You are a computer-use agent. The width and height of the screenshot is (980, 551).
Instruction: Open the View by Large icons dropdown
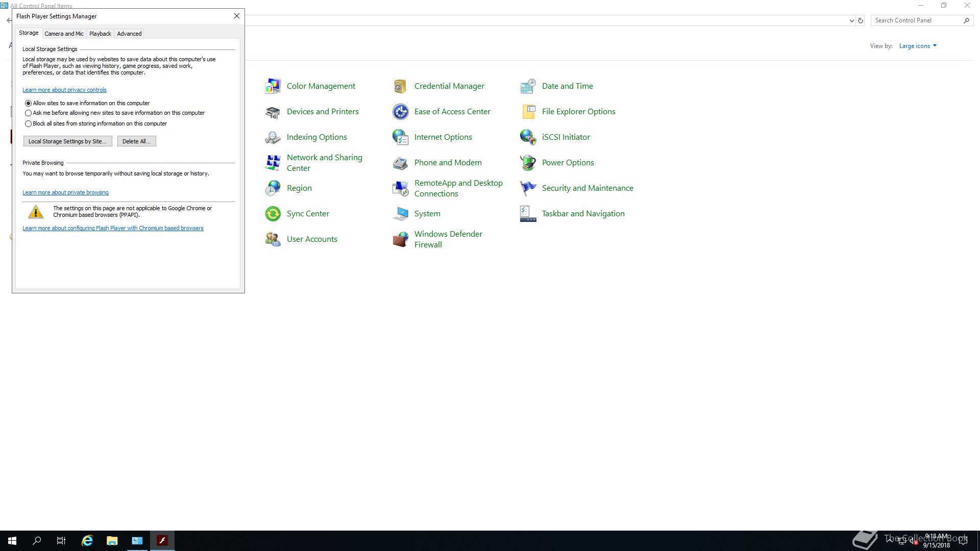click(x=918, y=46)
